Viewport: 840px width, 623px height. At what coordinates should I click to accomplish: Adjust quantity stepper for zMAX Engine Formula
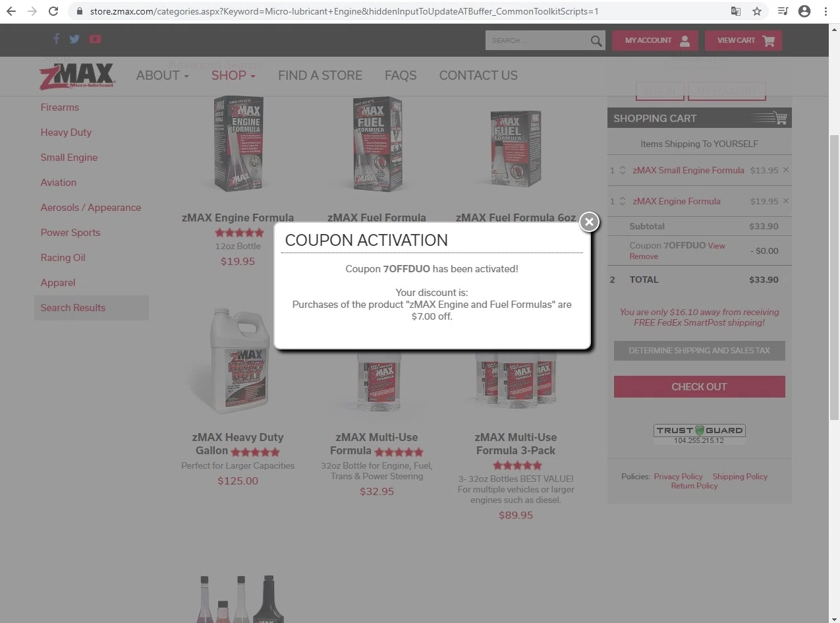tap(623, 201)
